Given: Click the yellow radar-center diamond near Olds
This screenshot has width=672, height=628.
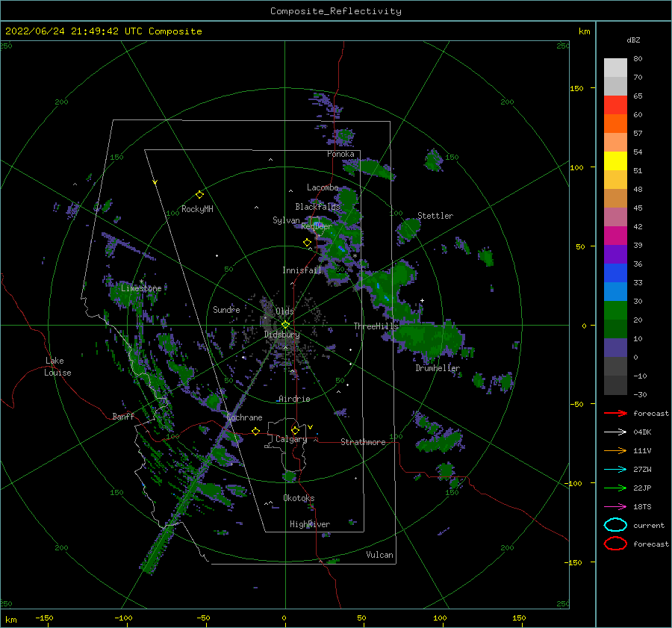Looking at the screenshot, I should pyautogui.click(x=285, y=325).
